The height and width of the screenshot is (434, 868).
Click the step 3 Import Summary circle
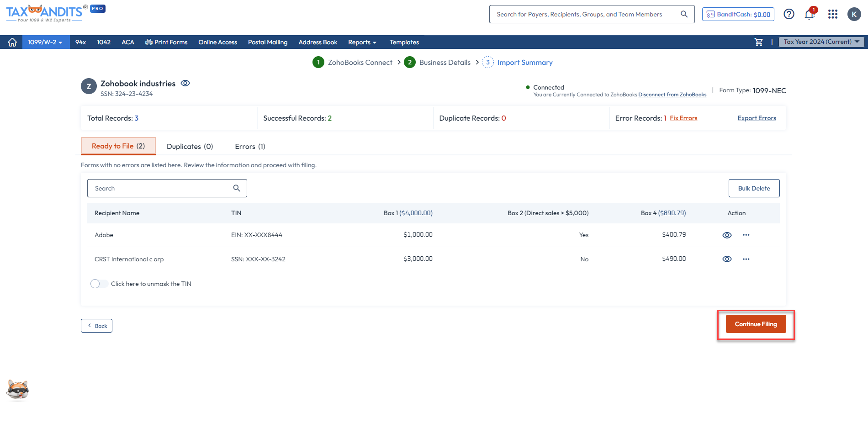coord(488,62)
